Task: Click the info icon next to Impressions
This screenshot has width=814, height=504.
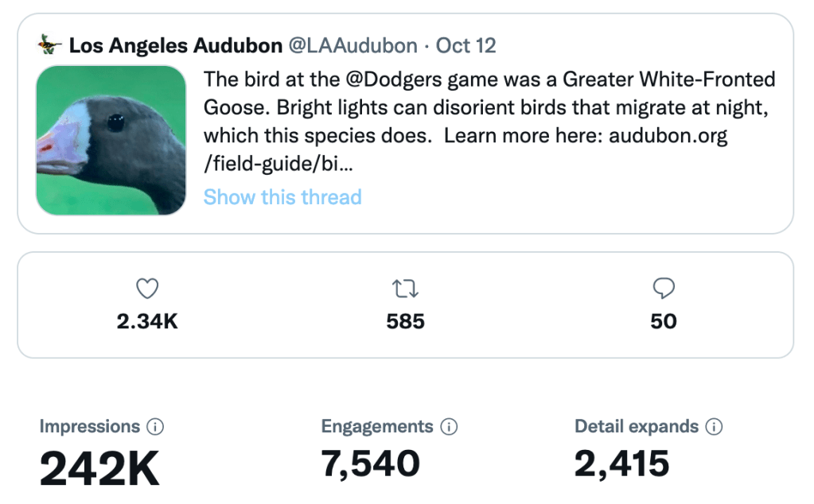Action: pos(156,427)
